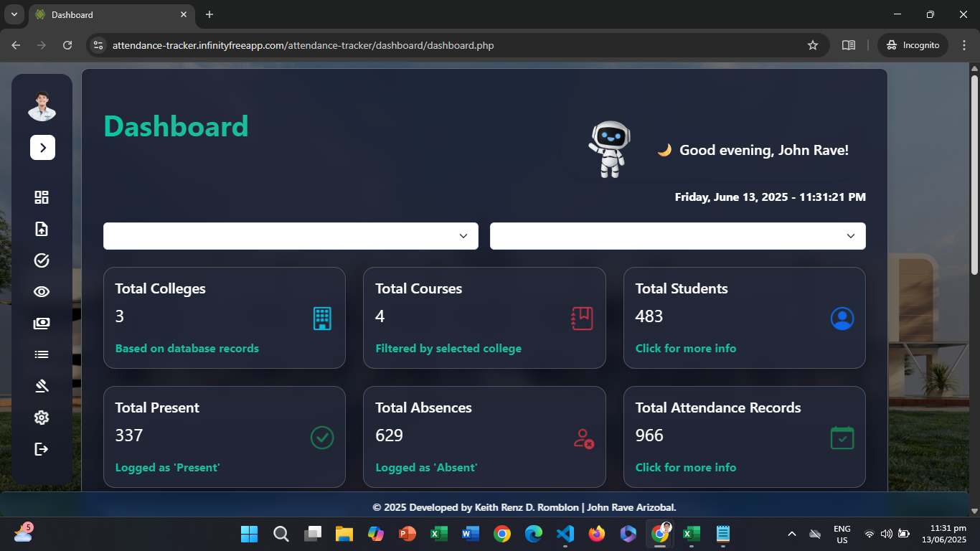980x551 pixels.
Task: Click 'Click for more info' under Total Students
Action: click(x=686, y=348)
